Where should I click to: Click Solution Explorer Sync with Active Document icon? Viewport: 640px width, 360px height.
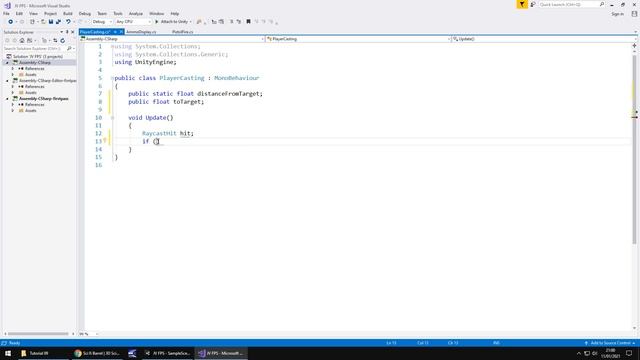[x=55, y=40]
